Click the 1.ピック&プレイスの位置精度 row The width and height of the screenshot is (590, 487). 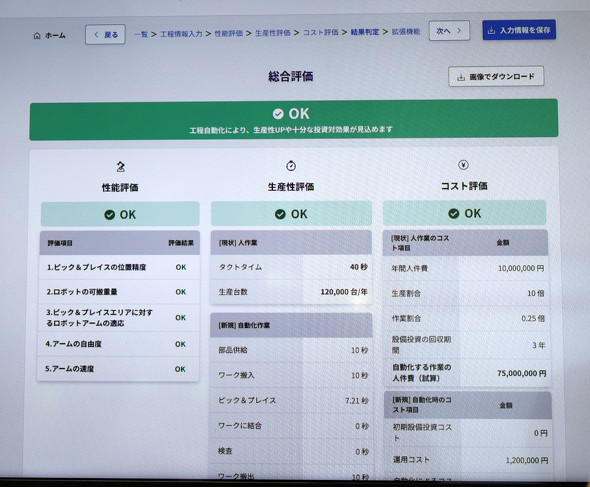(119, 267)
